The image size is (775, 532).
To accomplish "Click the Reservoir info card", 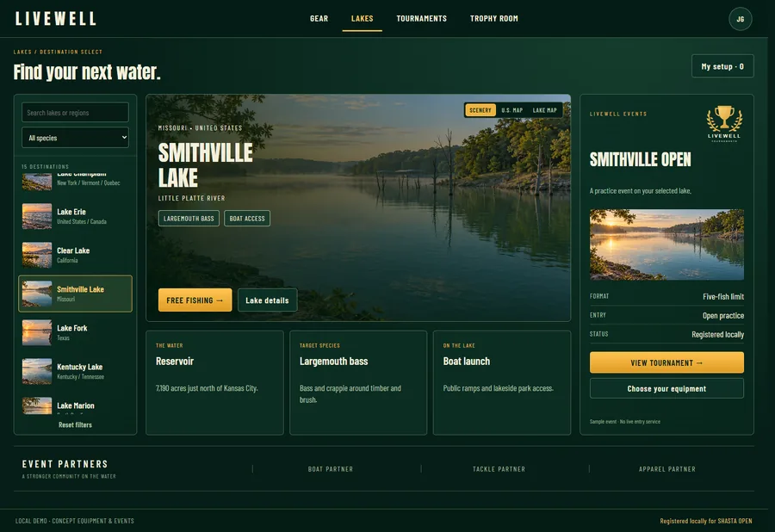I will point(214,383).
